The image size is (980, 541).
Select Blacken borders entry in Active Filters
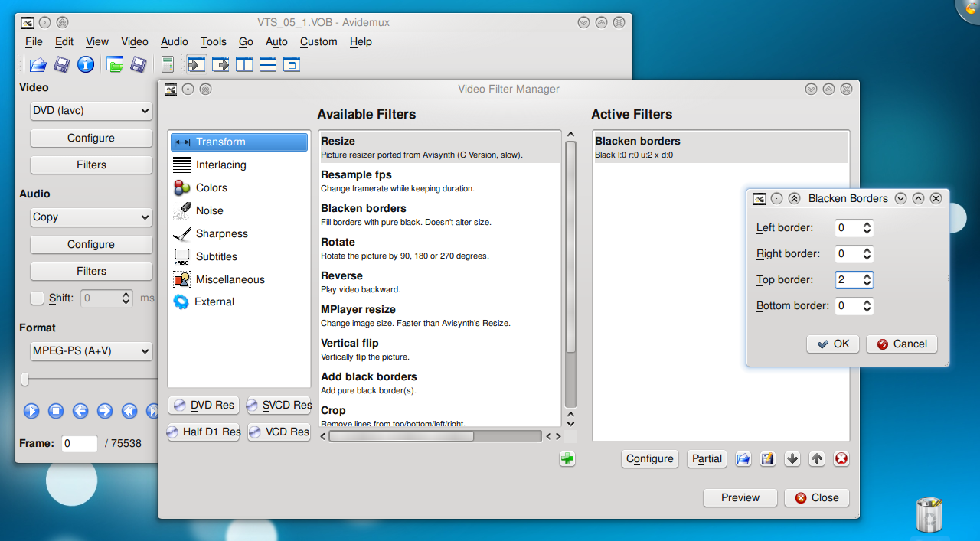coord(720,147)
